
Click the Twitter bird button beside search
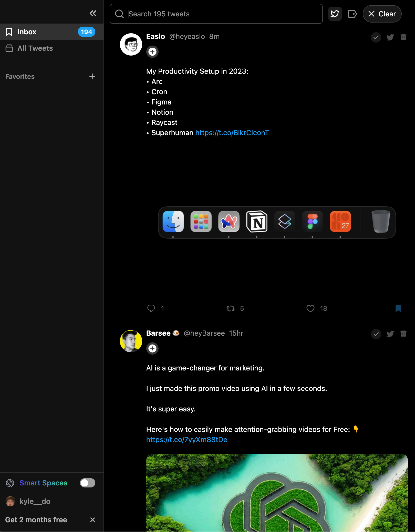coord(335,14)
